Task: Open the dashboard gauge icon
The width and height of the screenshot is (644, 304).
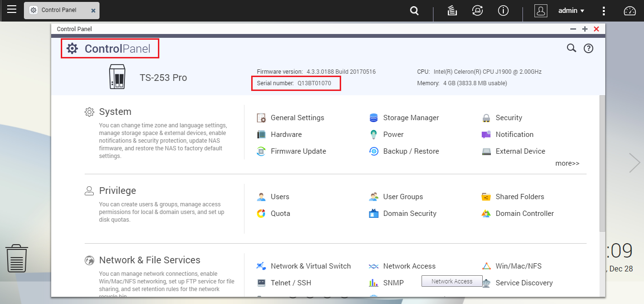Action: pyautogui.click(x=630, y=11)
